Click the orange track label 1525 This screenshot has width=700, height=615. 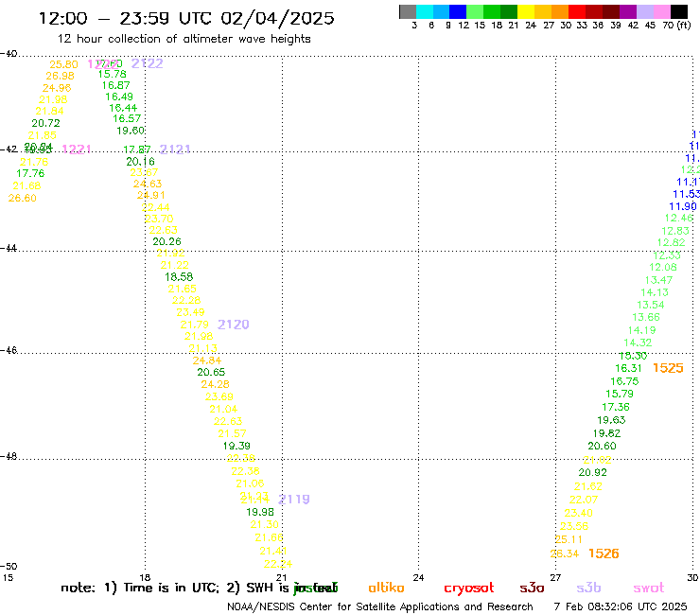point(668,368)
